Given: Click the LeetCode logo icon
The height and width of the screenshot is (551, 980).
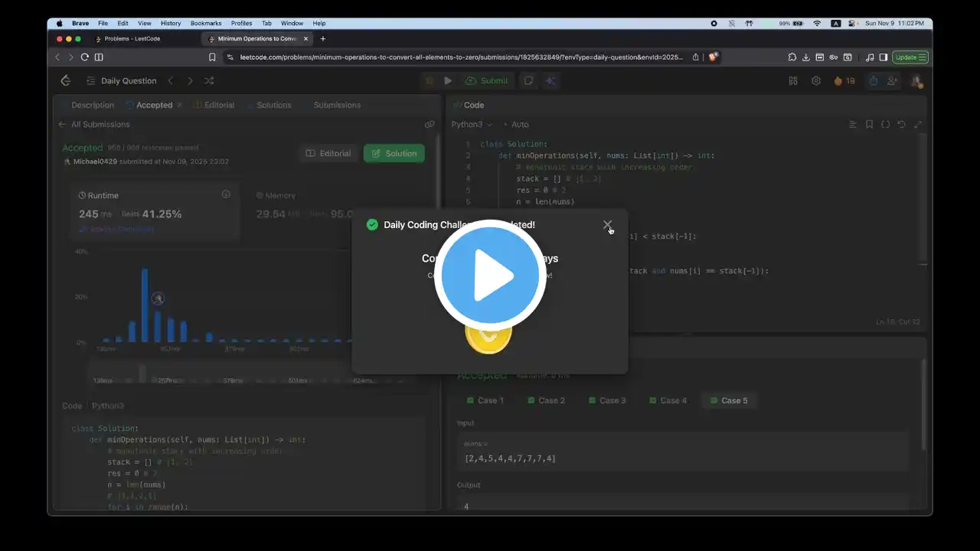Looking at the screenshot, I should (x=65, y=80).
